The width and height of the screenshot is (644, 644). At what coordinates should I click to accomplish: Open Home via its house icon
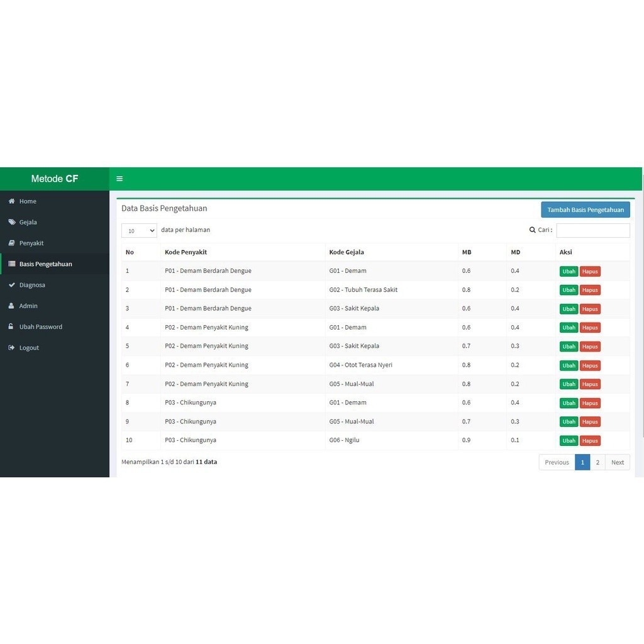point(11,201)
